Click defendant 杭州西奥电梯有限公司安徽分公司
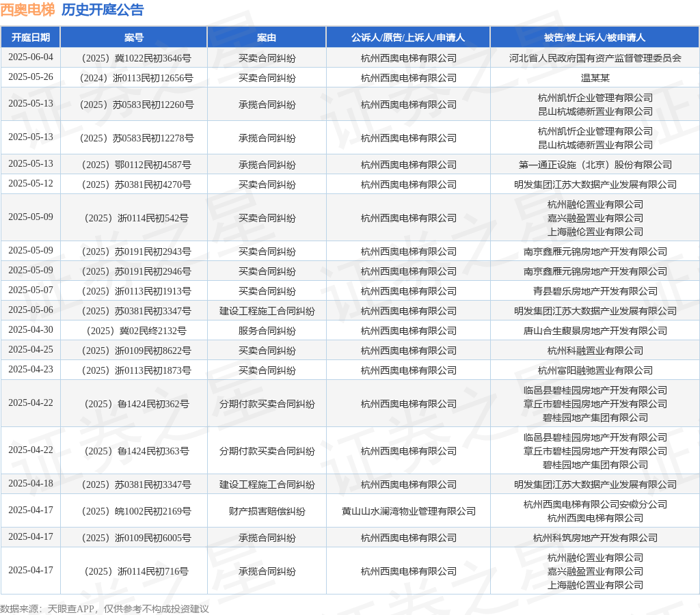700x615 pixels. [595, 504]
